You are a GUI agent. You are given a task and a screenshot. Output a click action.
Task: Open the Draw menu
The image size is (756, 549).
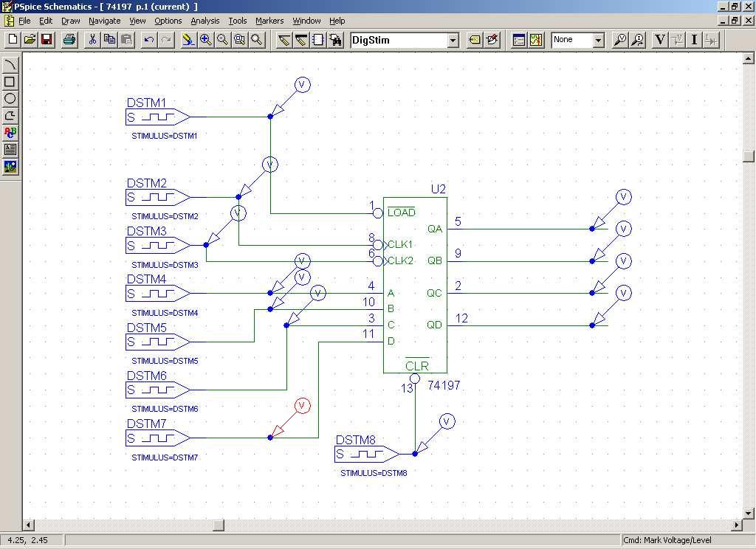(x=70, y=21)
